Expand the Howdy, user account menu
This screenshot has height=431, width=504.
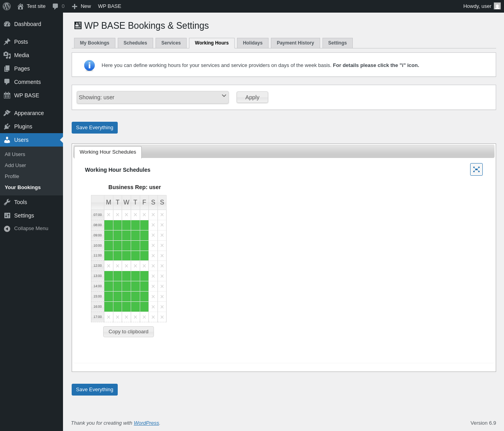[x=482, y=6]
